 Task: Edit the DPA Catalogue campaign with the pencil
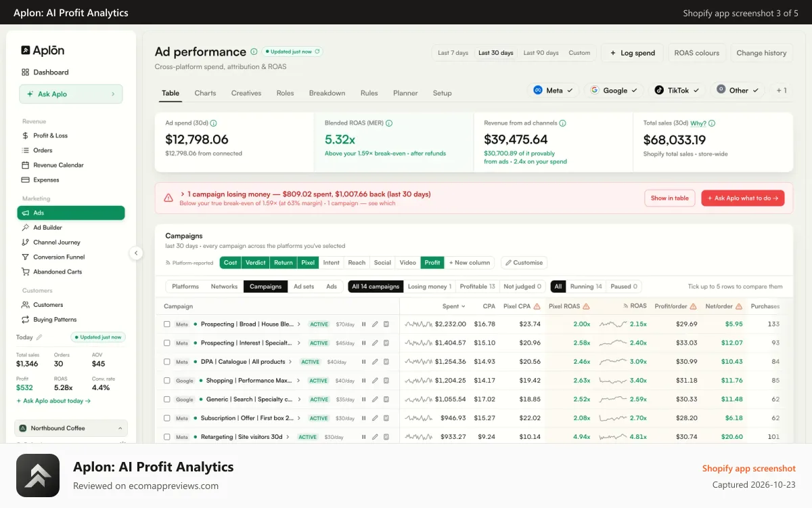(x=376, y=362)
